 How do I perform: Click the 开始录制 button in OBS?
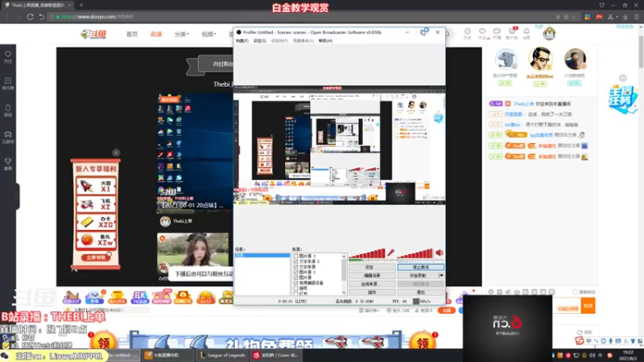click(418, 275)
